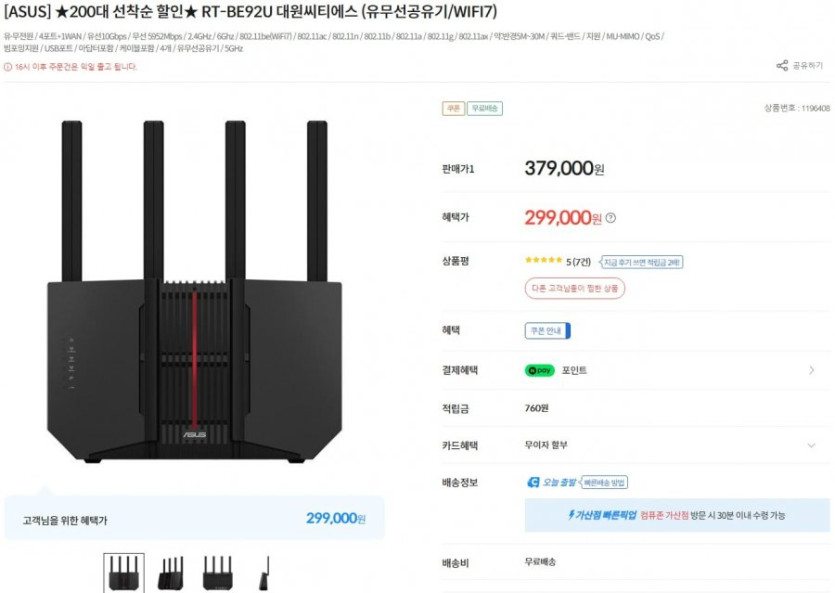835x593 pixels.
Task: Open the 5 (7건) review count link
Action: coord(579,262)
